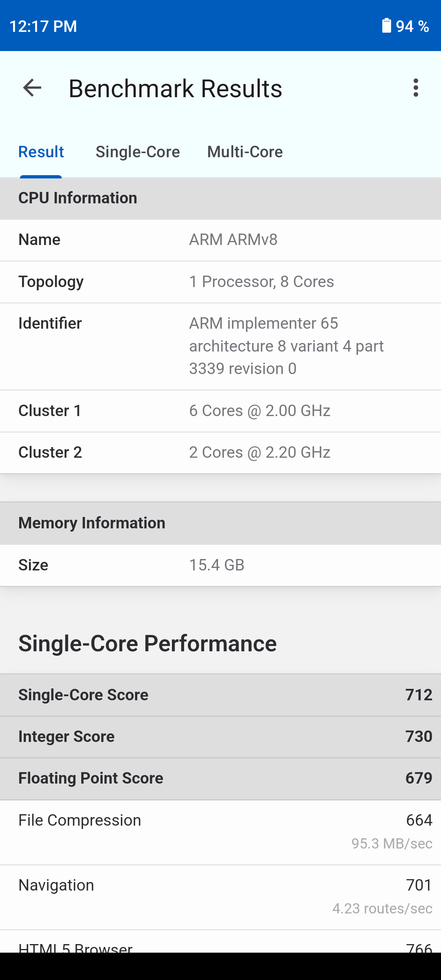The height and width of the screenshot is (980, 441).
Task: Tap the memory Size row
Action: pos(220,565)
